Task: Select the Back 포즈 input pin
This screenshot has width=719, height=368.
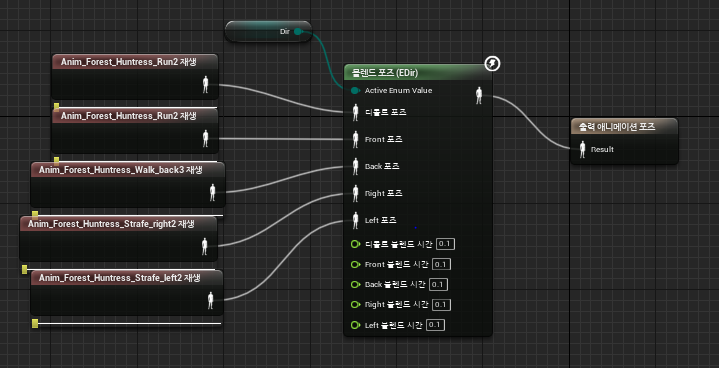Action: (x=355, y=166)
